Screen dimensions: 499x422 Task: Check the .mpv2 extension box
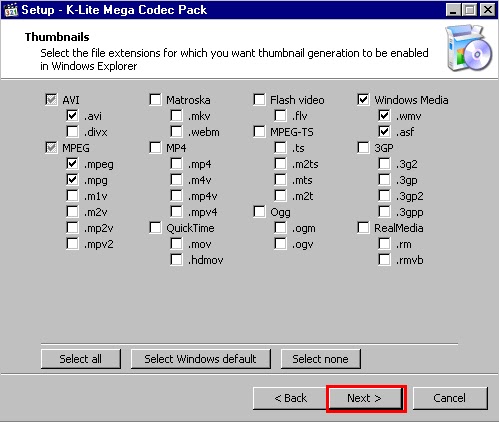72,243
